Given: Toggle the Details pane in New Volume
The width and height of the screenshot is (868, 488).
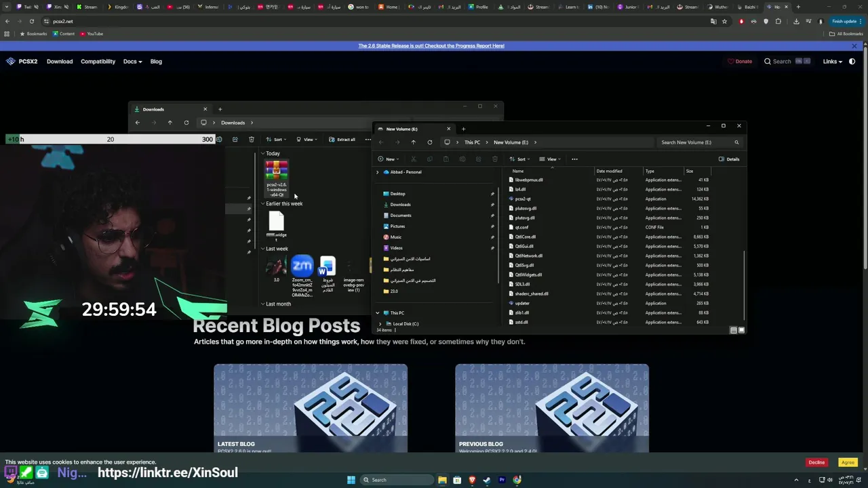Looking at the screenshot, I should [729, 159].
